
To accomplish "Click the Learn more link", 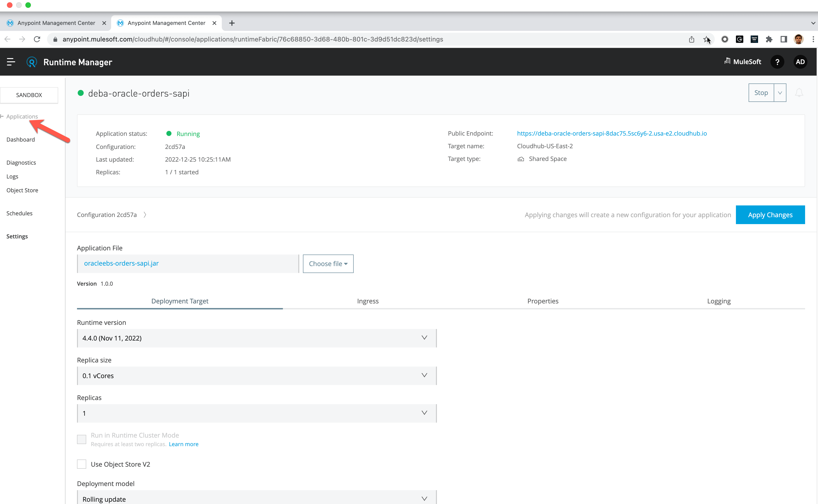I will [x=184, y=444].
